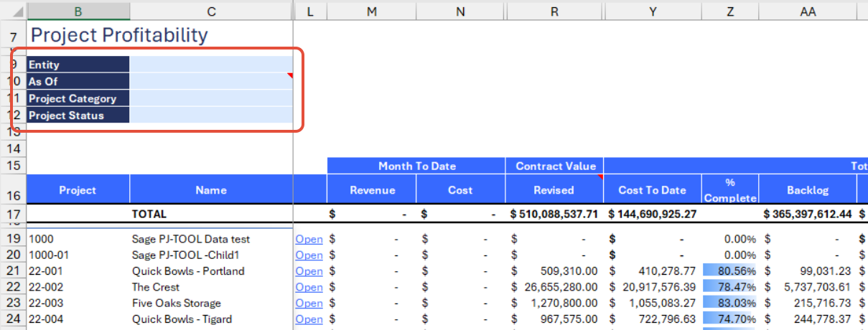Image resolution: width=868 pixels, height=330 pixels.
Task: Click the Project Profitability title cell
Action: point(119,35)
